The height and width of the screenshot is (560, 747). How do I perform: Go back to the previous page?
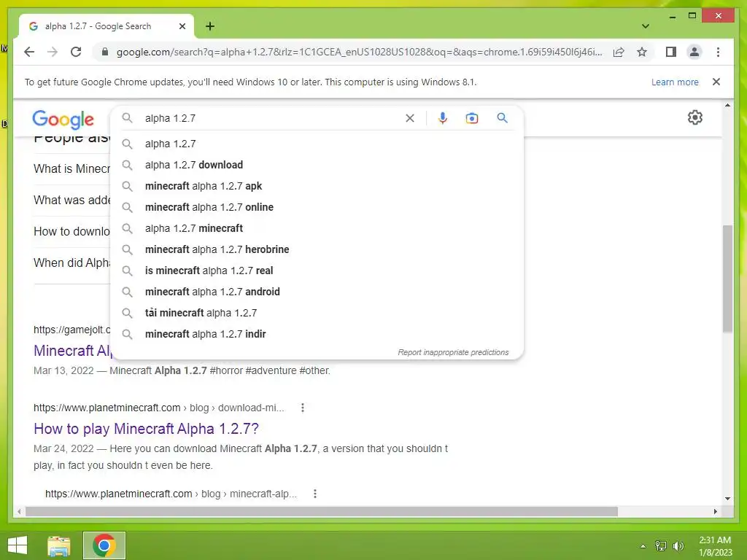pos(29,52)
